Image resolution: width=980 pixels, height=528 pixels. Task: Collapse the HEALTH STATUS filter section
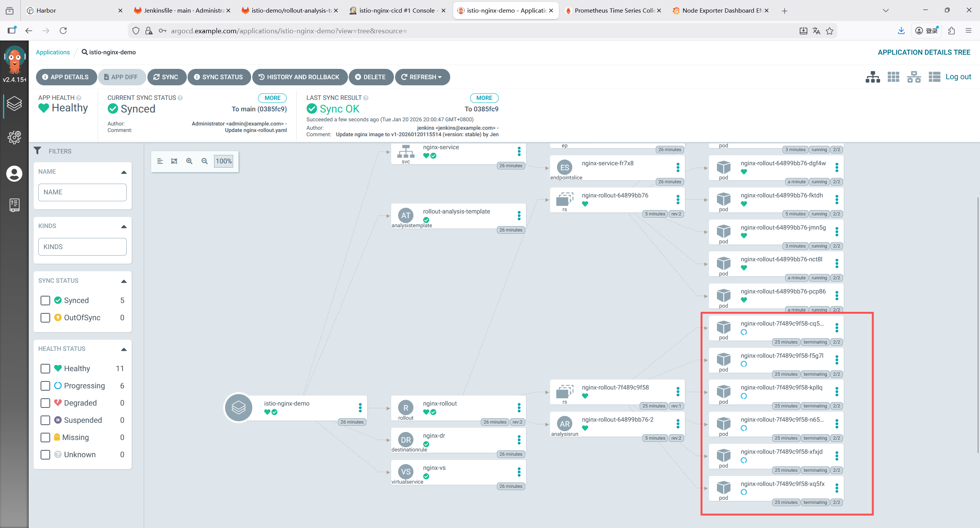tap(124, 349)
